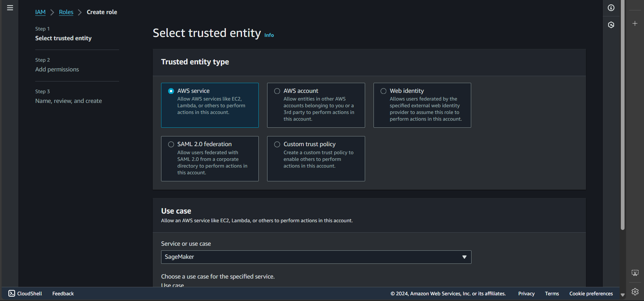644x301 pixels.
Task: Open the hamburger navigation menu
Action: pyautogui.click(x=10, y=8)
